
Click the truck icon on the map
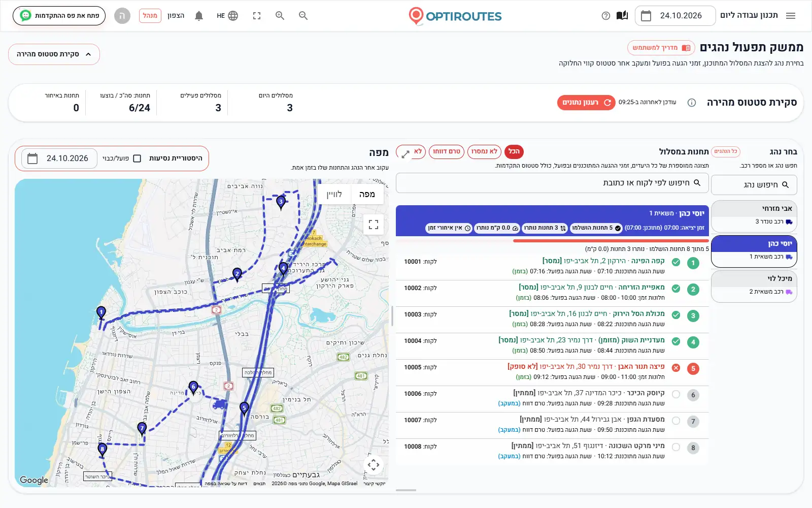pyautogui.click(x=220, y=404)
